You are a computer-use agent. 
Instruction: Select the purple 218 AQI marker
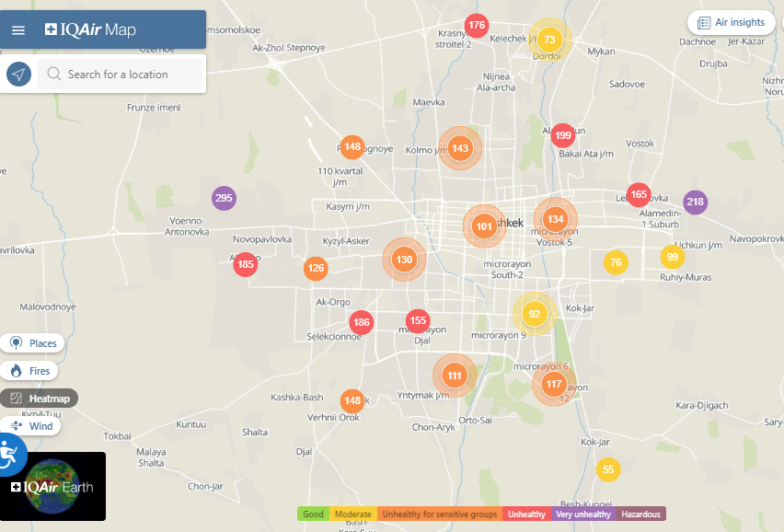point(695,202)
